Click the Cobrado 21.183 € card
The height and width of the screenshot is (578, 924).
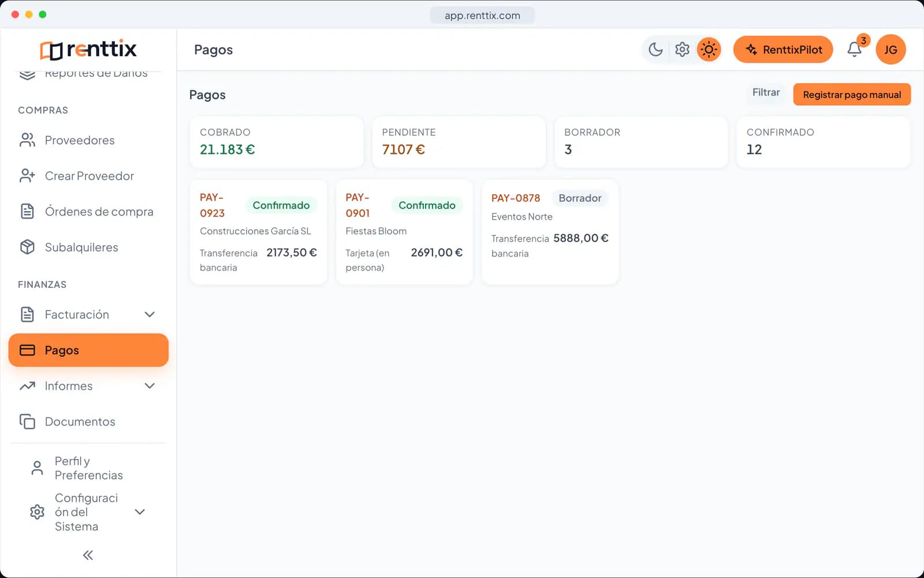(277, 142)
